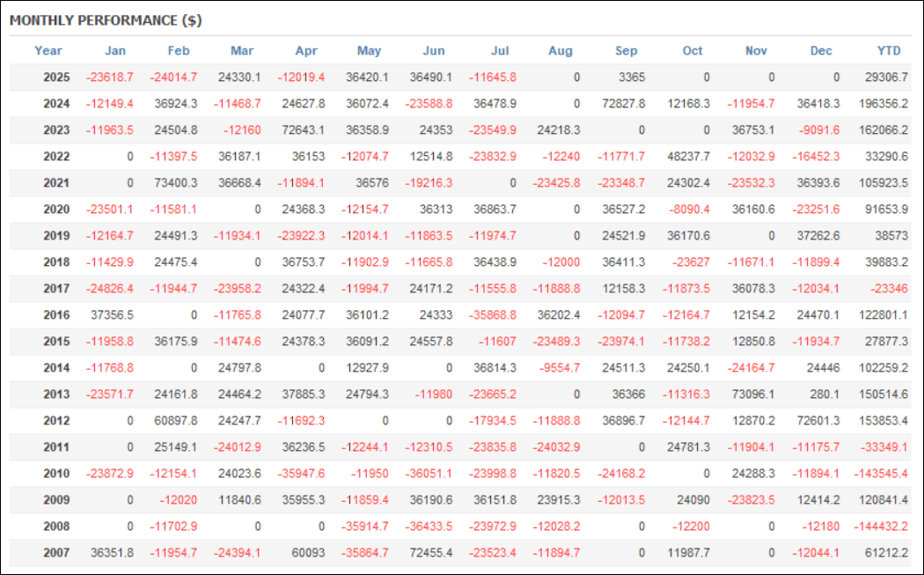924x575 pixels.
Task: Select the Apr column header
Action: pos(304,50)
